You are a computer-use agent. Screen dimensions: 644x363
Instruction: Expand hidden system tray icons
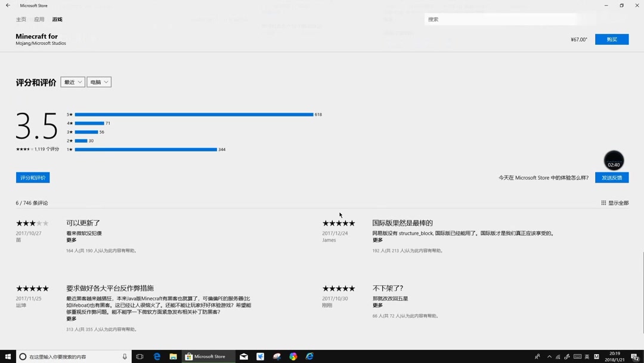(x=549, y=356)
